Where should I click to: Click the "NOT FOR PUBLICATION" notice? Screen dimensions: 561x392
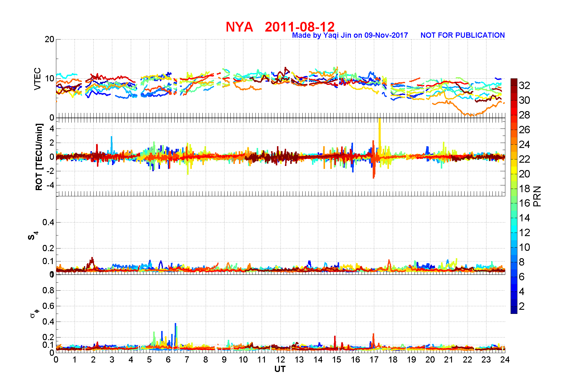[463, 35]
